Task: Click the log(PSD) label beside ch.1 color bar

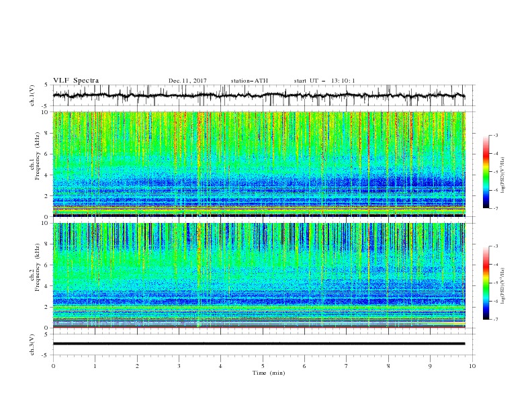Action: pyautogui.click(x=502, y=175)
